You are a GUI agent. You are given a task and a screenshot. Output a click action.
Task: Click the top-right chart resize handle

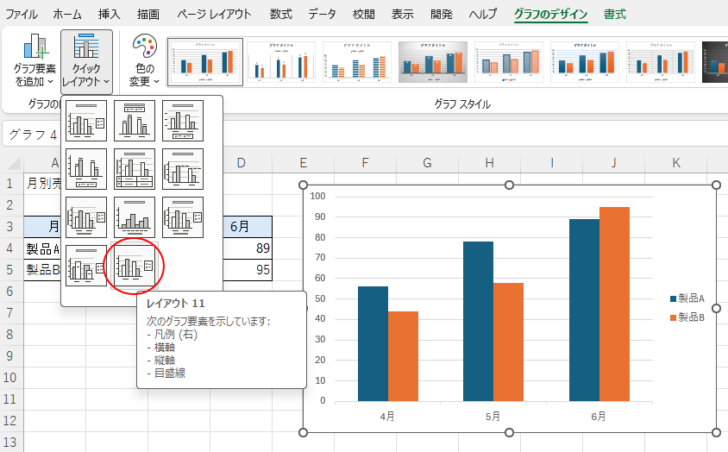pyautogui.click(x=716, y=185)
